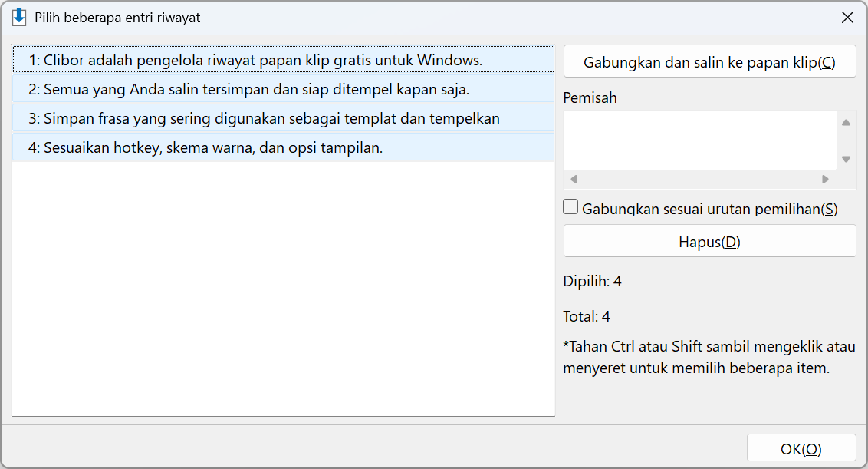Click the Clibor download arrow title icon
This screenshot has width=868, height=469.
(x=19, y=17)
